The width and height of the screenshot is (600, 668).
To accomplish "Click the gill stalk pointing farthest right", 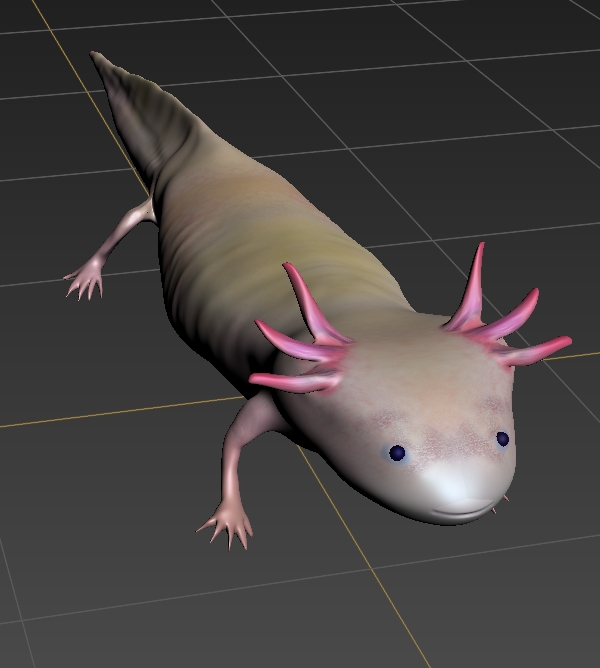I will (x=540, y=350).
